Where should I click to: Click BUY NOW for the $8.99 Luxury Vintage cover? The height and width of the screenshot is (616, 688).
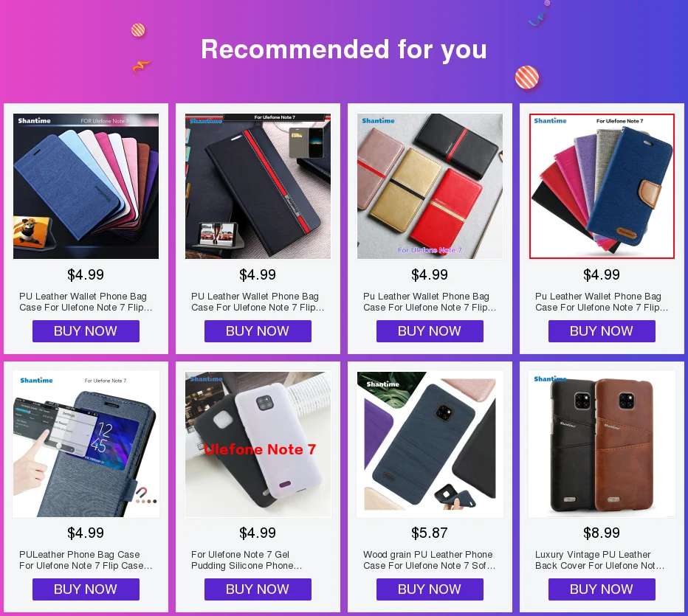pyautogui.click(x=602, y=589)
